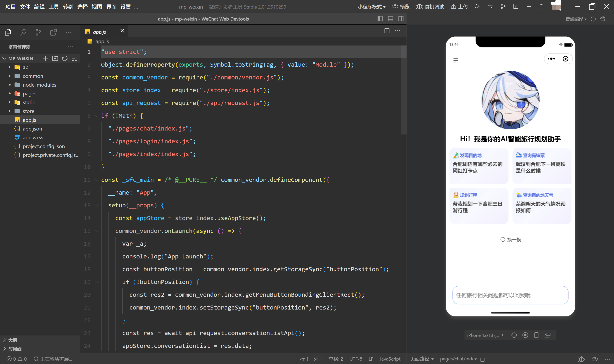Open the search panel icon in sidebar
This screenshot has width=614, height=364.
click(x=23, y=32)
